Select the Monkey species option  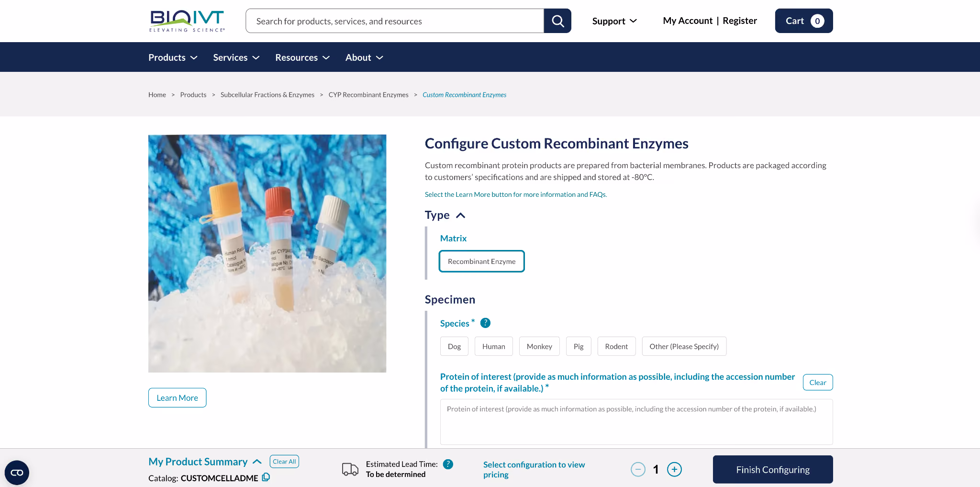pos(539,346)
